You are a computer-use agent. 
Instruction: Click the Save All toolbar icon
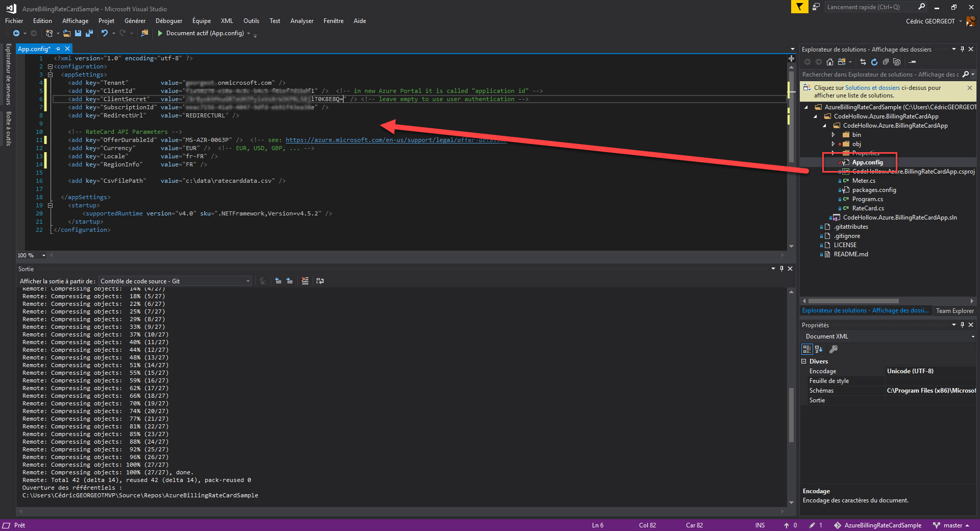point(89,33)
